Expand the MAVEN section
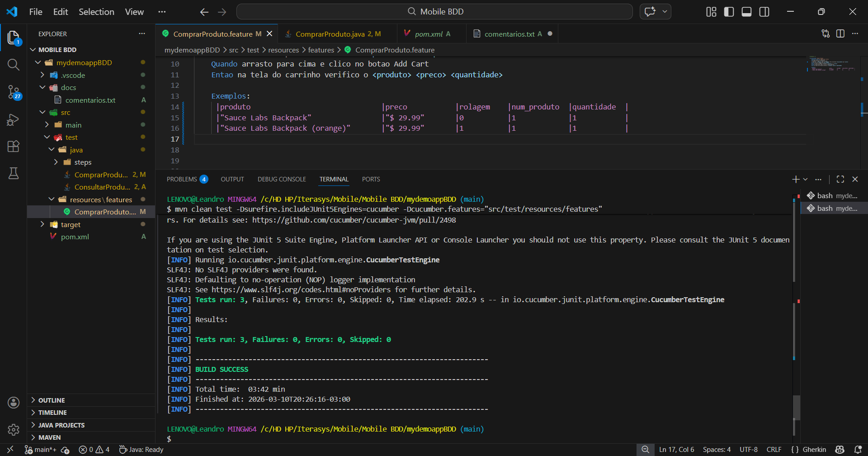 pyautogui.click(x=91, y=437)
